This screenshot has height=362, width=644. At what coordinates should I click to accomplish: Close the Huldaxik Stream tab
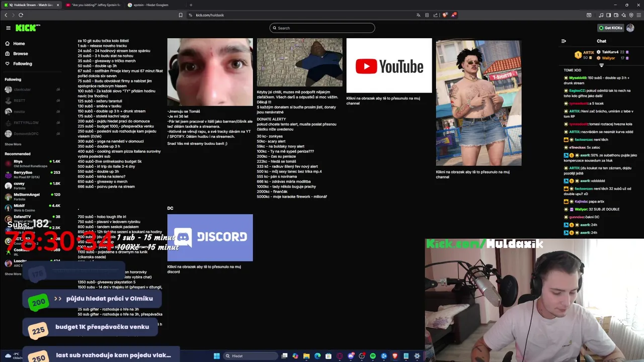pyautogui.click(x=58, y=5)
